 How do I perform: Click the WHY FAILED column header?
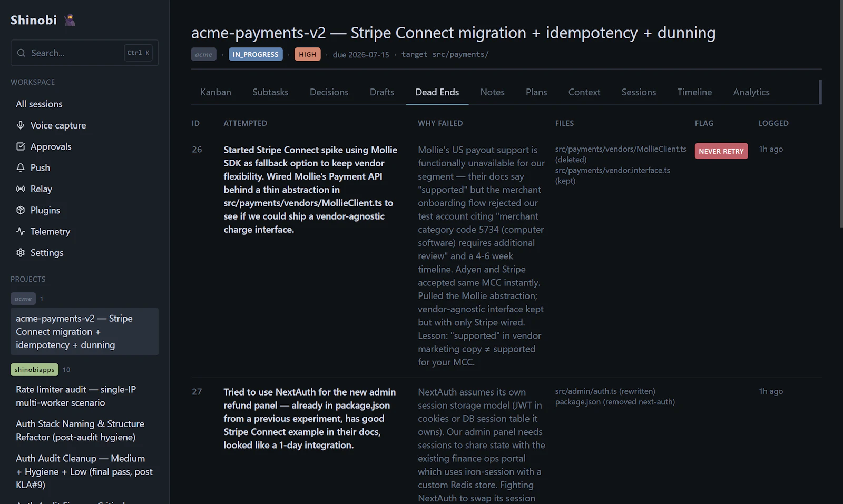pos(440,123)
